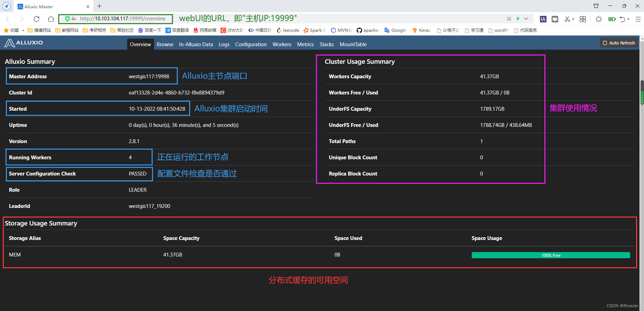Open the 常驻社区 bookmark folder
Viewport: 644px width, 311px height.
[122, 30]
